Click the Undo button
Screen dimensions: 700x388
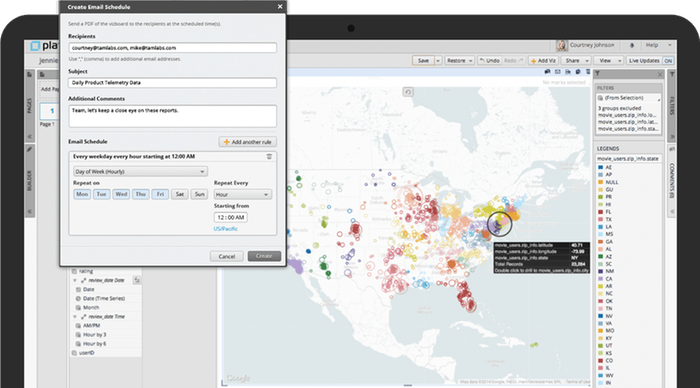click(489, 61)
